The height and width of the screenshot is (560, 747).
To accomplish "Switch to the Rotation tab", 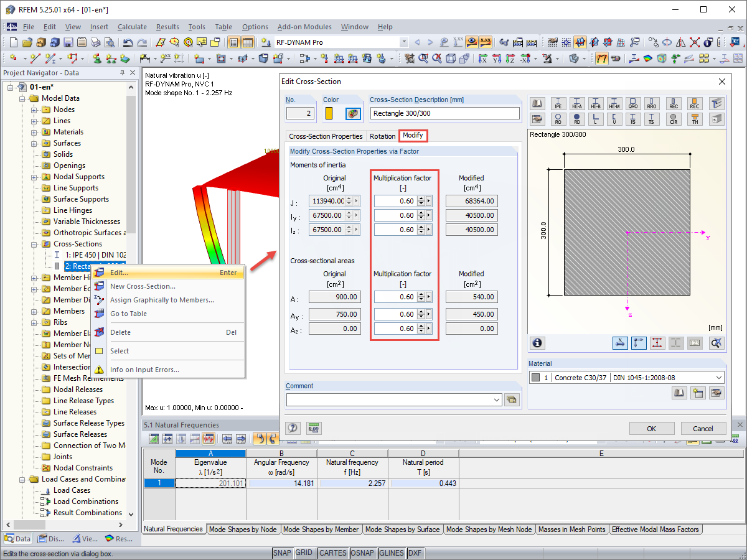I will (382, 136).
